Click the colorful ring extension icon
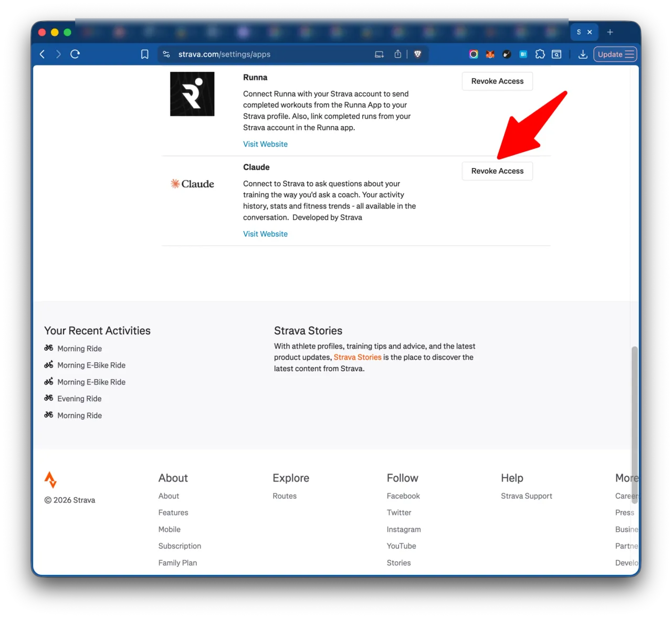 tap(474, 54)
